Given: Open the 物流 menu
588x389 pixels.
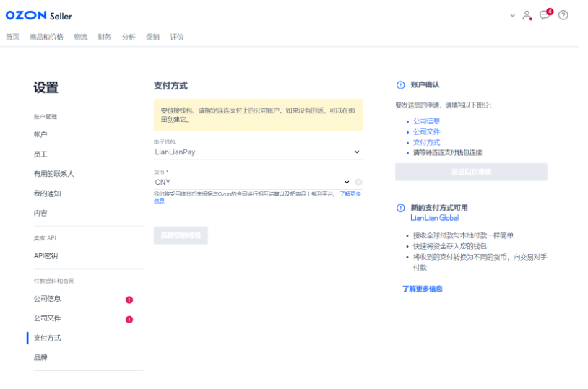Looking at the screenshot, I should click(x=81, y=37).
